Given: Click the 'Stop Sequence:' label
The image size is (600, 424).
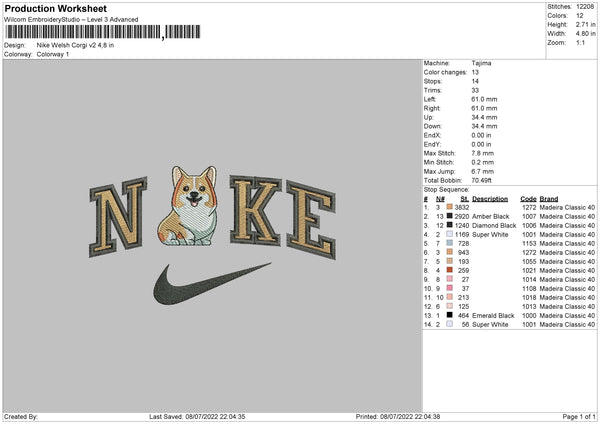Looking at the screenshot, I should point(446,190).
